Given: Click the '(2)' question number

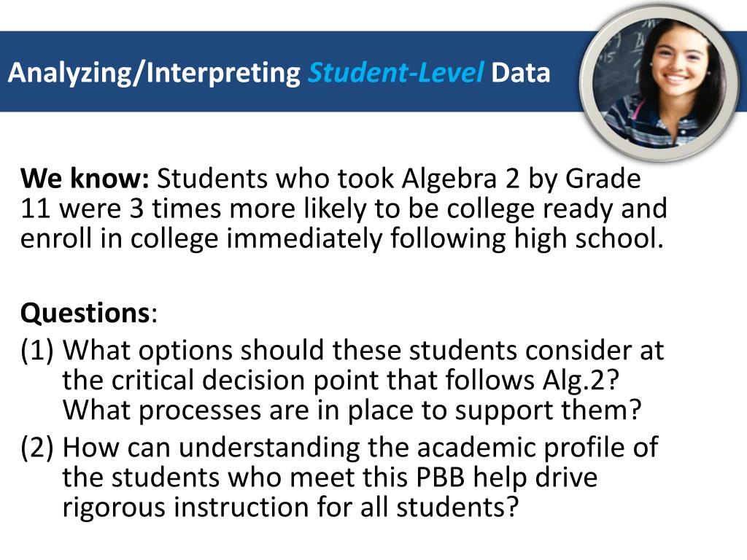Looking at the screenshot, I should [37, 448].
